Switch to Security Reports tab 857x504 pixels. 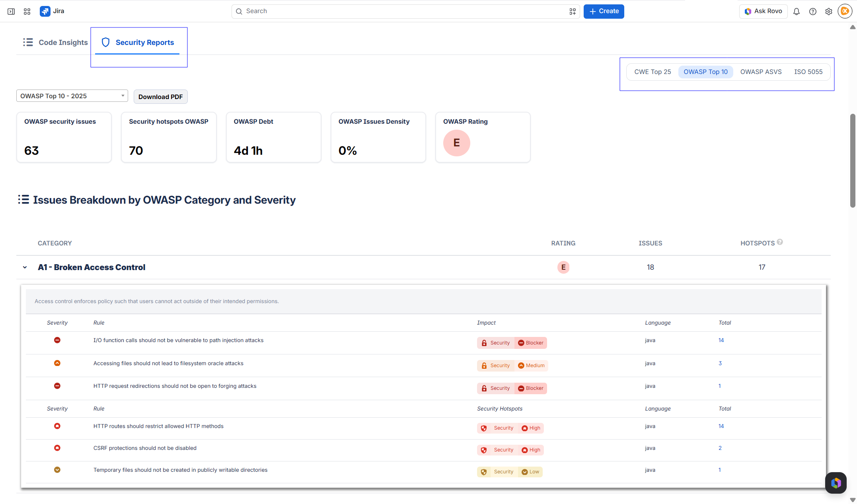(138, 42)
